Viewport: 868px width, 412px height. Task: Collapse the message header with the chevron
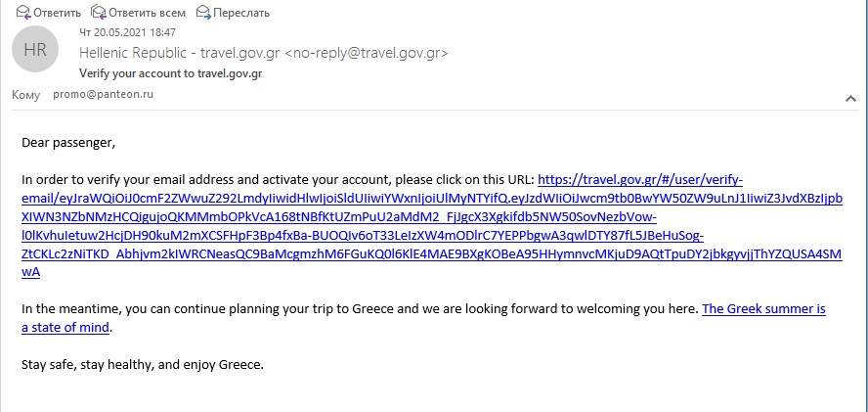[849, 99]
